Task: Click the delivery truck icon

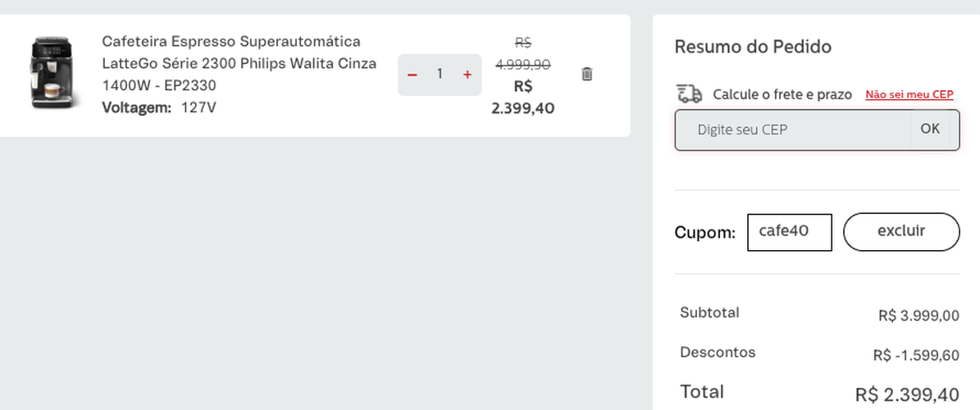Action: pyautogui.click(x=689, y=94)
